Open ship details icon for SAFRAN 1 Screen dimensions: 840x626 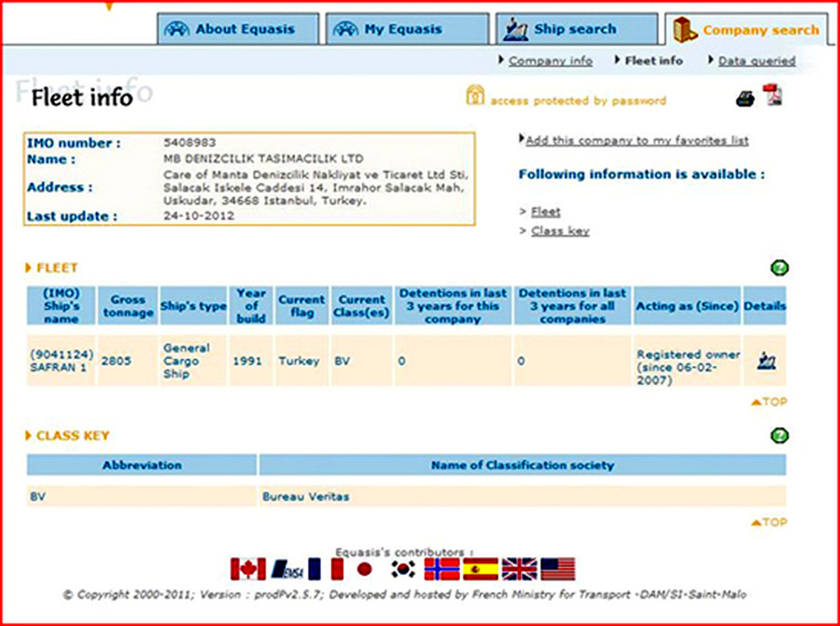pyautogui.click(x=766, y=360)
